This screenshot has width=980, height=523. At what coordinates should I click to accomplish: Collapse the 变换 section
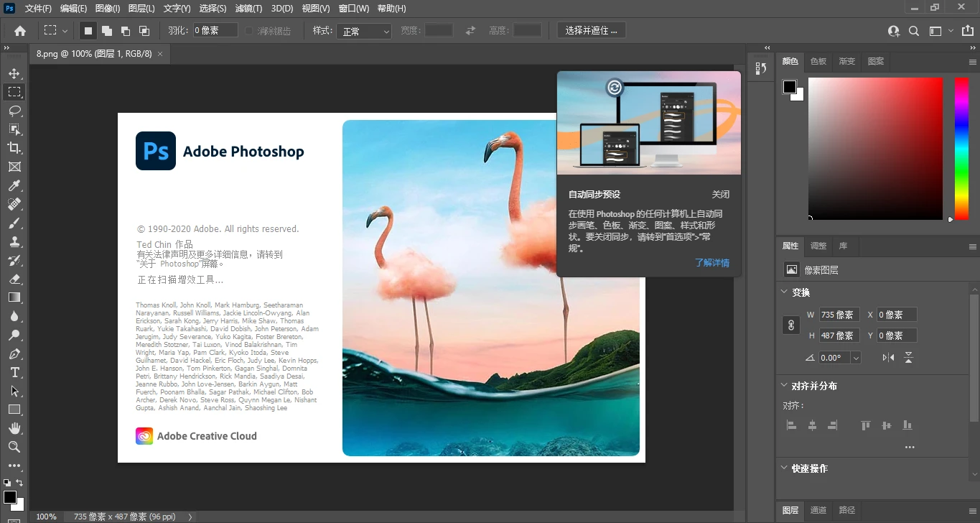tap(784, 292)
